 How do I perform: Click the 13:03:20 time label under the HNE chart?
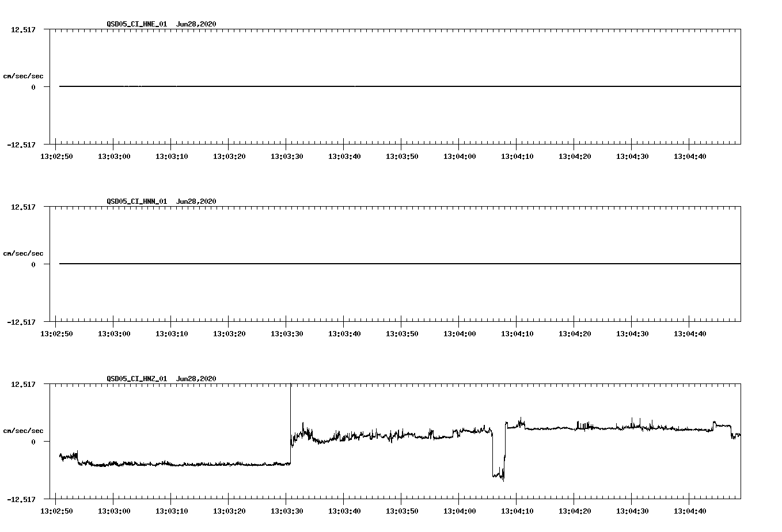click(x=229, y=157)
